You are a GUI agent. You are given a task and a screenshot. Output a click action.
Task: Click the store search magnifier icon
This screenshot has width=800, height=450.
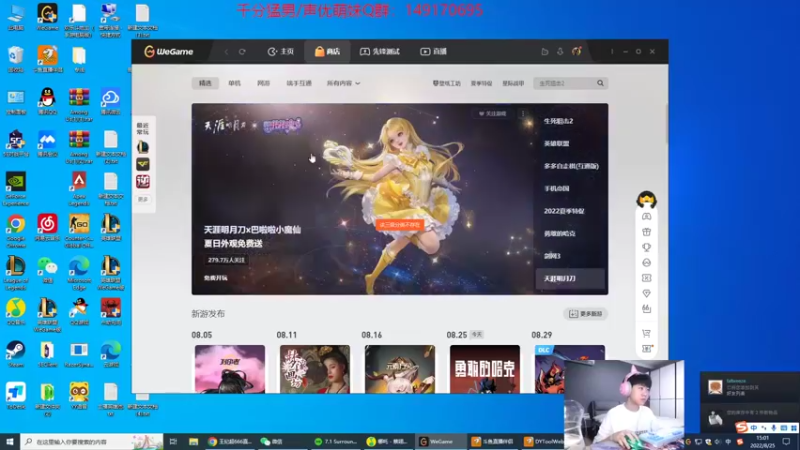pos(601,83)
